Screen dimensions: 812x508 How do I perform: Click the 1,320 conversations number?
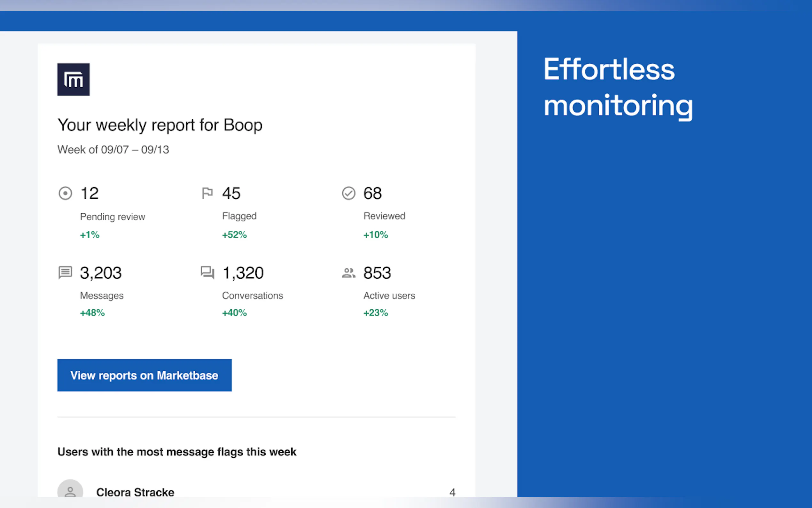pyautogui.click(x=243, y=273)
